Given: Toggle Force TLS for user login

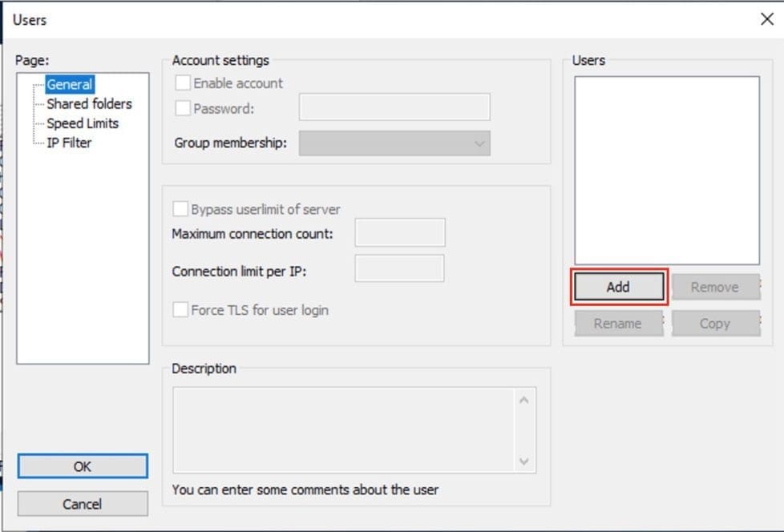Looking at the screenshot, I should (180, 310).
